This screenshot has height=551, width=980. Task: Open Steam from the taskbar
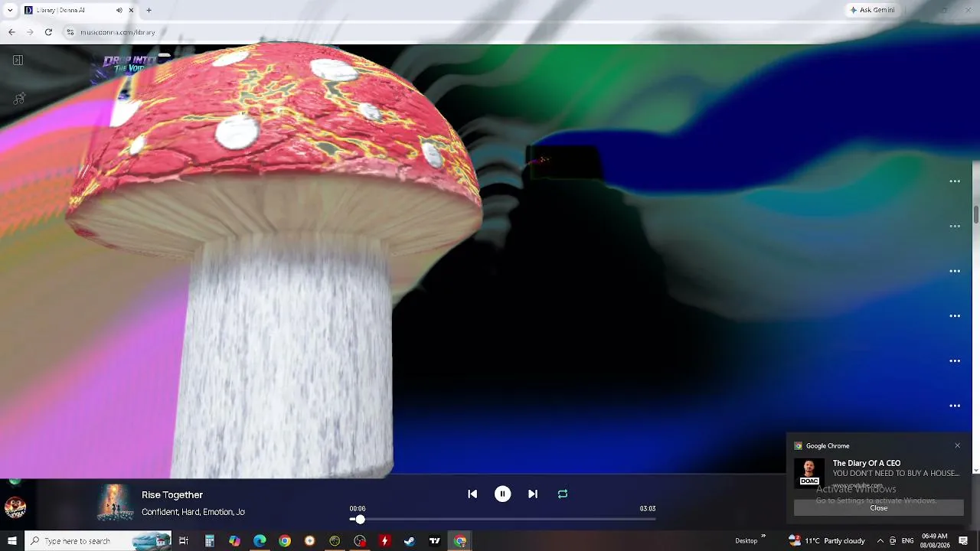(x=410, y=541)
